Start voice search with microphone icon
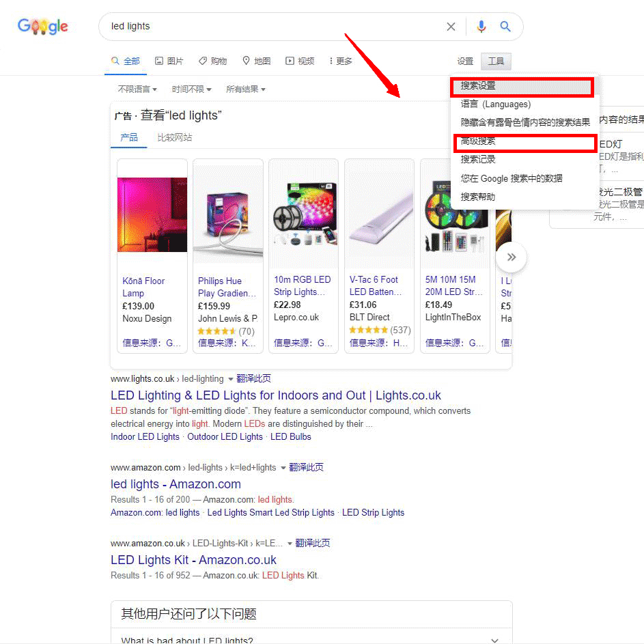The height and width of the screenshot is (644, 644). pyautogui.click(x=481, y=27)
